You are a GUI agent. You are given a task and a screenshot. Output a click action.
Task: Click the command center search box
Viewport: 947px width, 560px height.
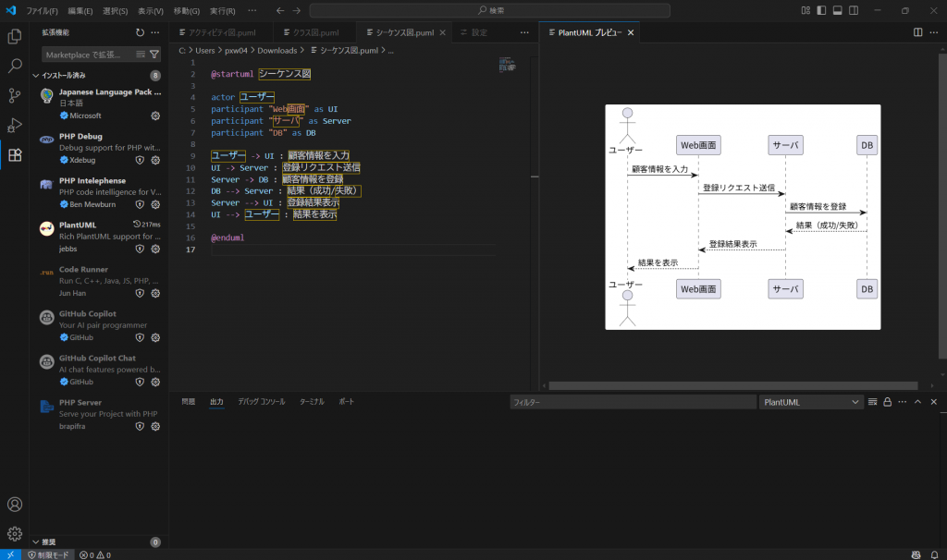490,10
